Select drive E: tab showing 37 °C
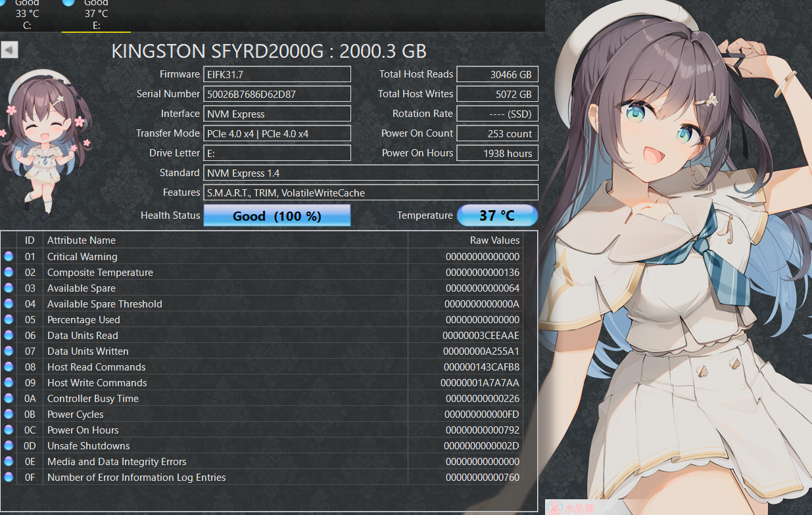 [x=96, y=15]
